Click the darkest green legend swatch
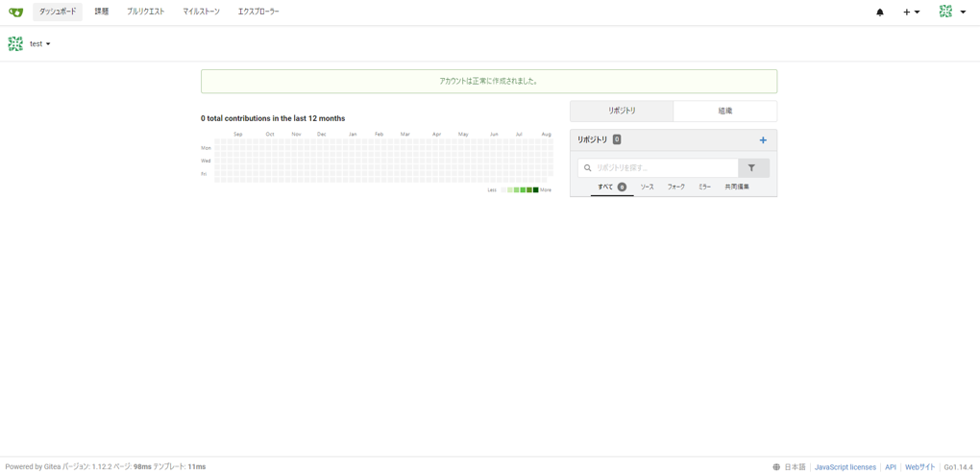Image resolution: width=980 pixels, height=475 pixels. click(535, 189)
